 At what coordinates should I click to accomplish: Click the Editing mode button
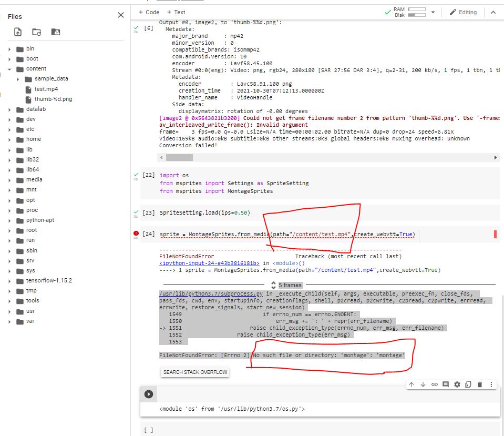pos(463,12)
